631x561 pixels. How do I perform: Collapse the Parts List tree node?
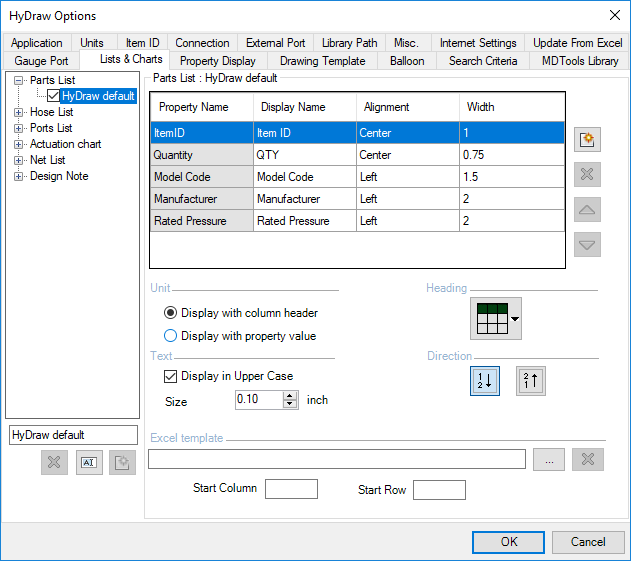point(18,80)
